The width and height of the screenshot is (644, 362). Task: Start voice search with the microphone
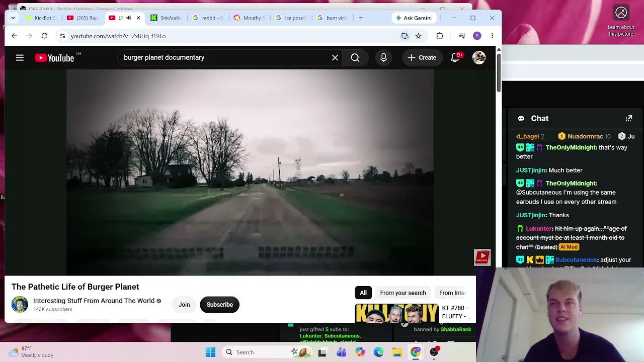pyautogui.click(x=383, y=58)
